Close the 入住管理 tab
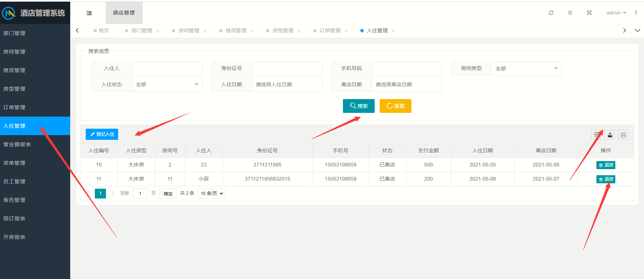The height and width of the screenshot is (279, 644). (x=393, y=31)
